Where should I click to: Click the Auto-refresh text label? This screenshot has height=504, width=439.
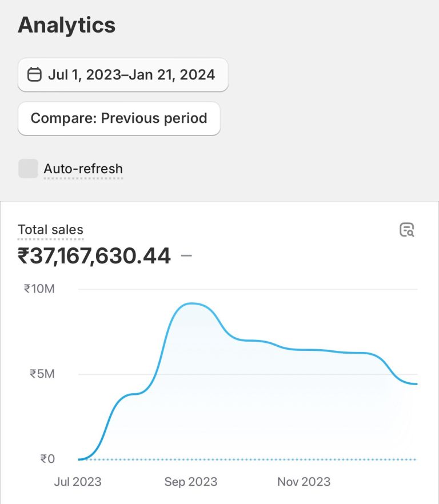tap(83, 169)
